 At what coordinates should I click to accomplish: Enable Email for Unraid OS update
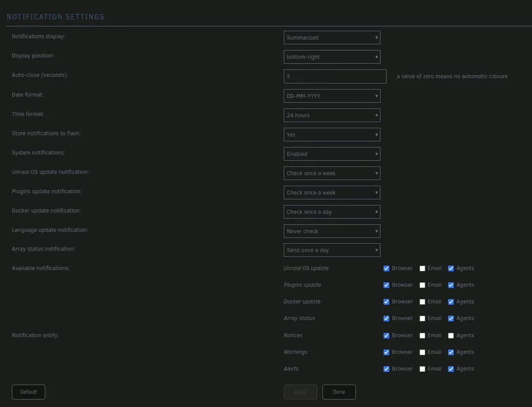[422, 268]
